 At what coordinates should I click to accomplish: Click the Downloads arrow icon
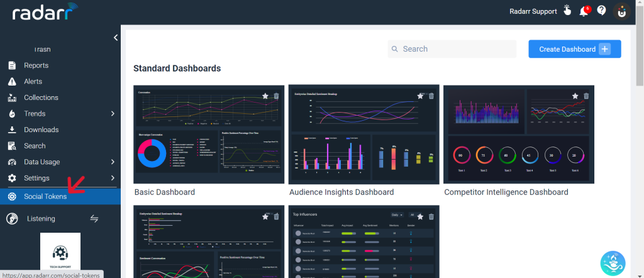coord(13,130)
